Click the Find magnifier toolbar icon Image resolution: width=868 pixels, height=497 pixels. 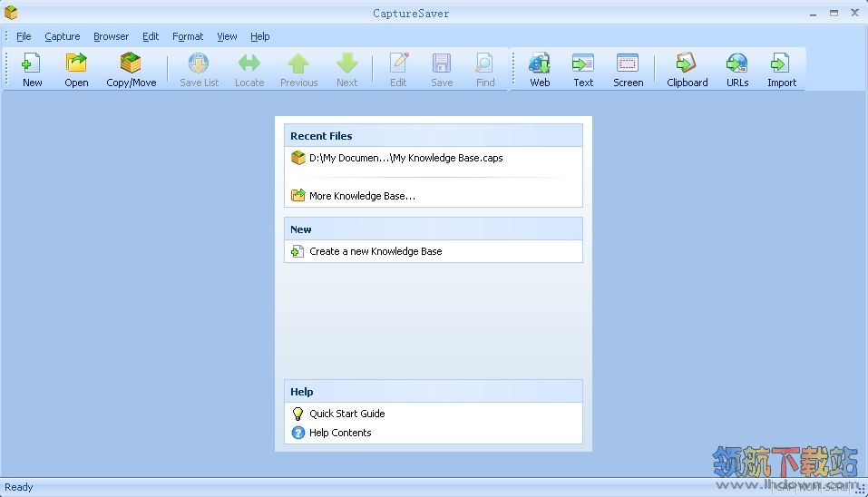point(485,69)
